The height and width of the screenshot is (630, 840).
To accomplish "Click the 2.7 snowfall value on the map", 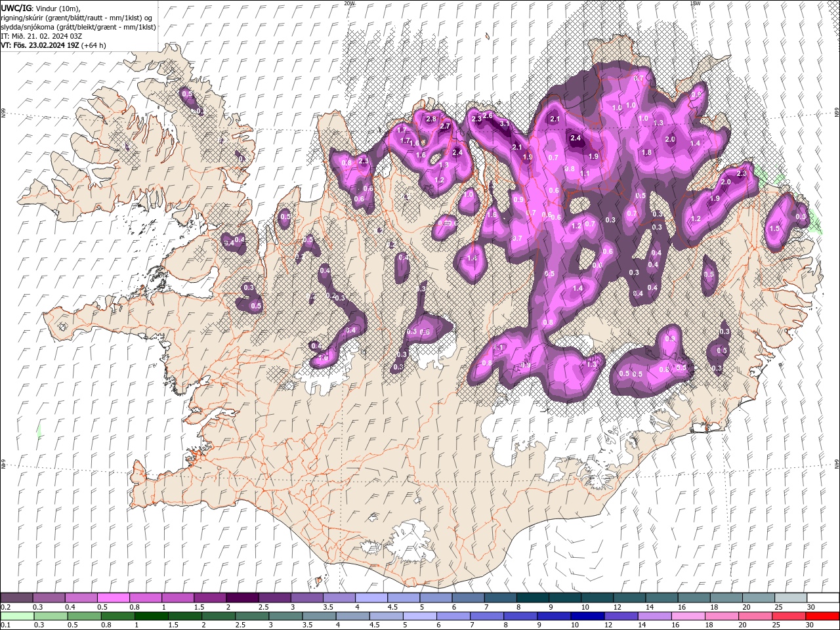I will tap(445, 126).
